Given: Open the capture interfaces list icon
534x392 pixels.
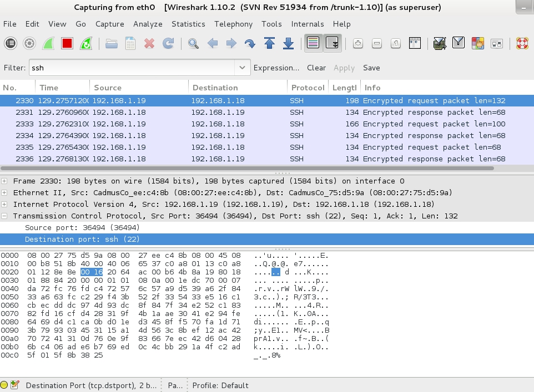Looking at the screenshot, I should pyautogui.click(x=11, y=43).
